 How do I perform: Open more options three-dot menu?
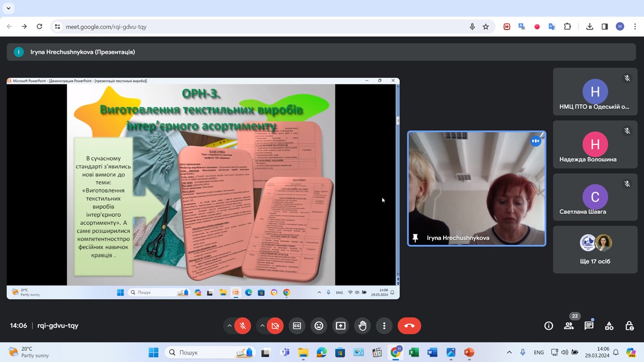pyautogui.click(x=384, y=326)
